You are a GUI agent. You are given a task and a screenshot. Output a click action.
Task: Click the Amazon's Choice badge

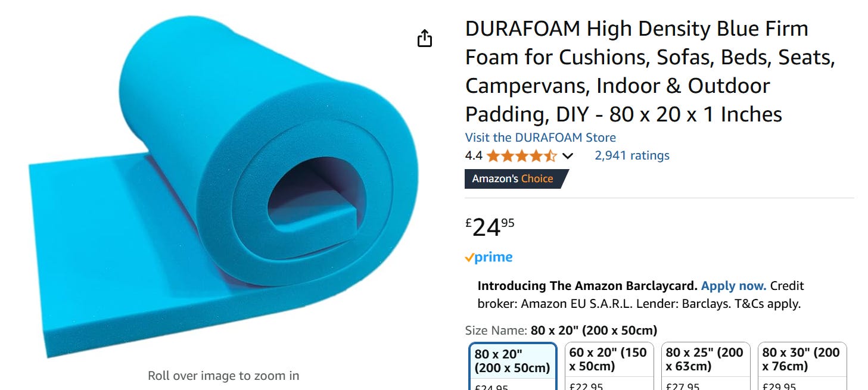coord(517,179)
